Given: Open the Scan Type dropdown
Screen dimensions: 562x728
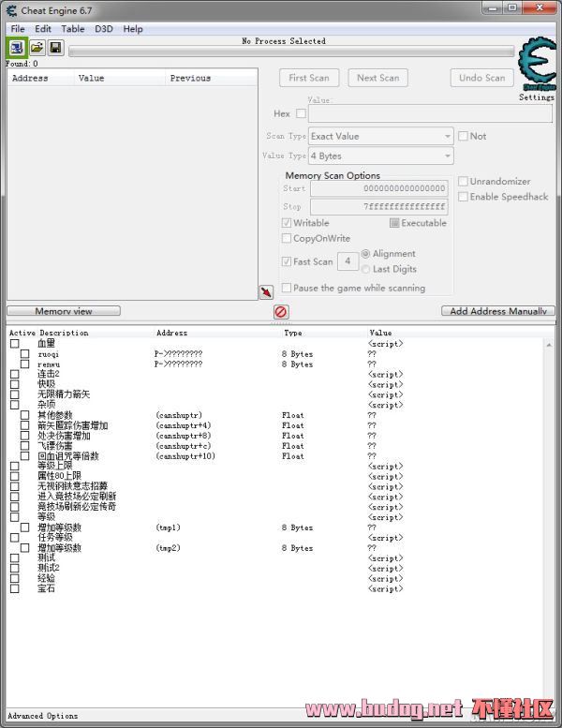Looking at the screenshot, I should click(x=380, y=136).
